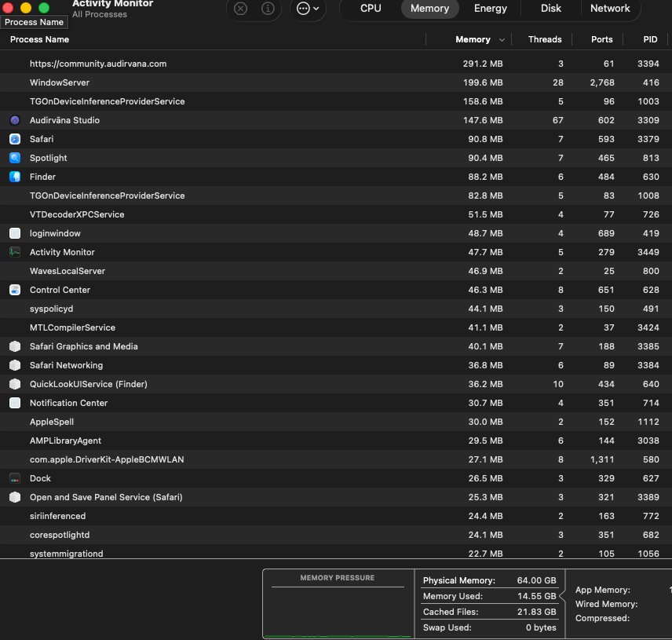This screenshot has height=640, width=672.
Task: Select the siriinferenced process
Action: (x=336, y=516)
